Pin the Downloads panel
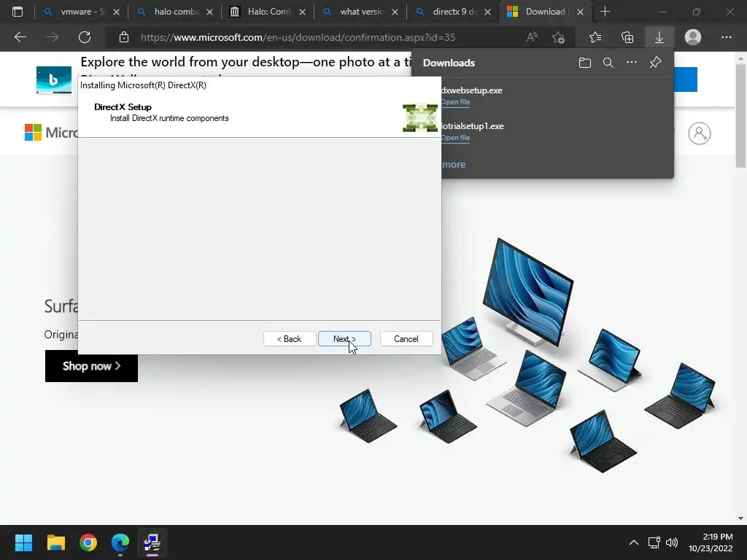 656,63
